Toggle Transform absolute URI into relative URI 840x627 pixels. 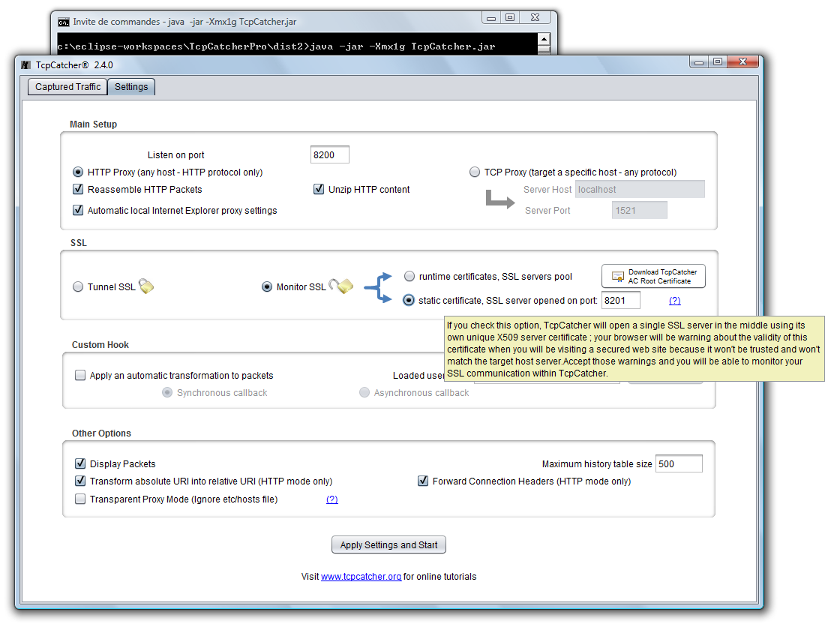(x=80, y=481)
